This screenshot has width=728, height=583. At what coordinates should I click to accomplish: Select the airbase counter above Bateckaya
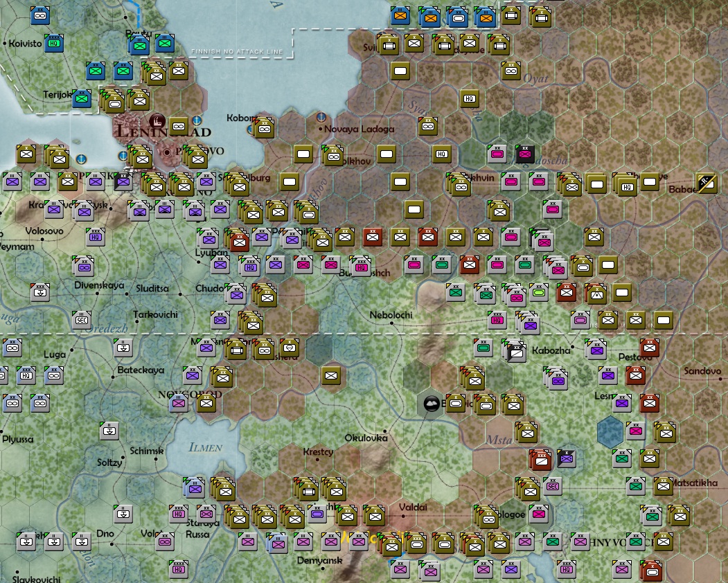(x=123, y=347)
